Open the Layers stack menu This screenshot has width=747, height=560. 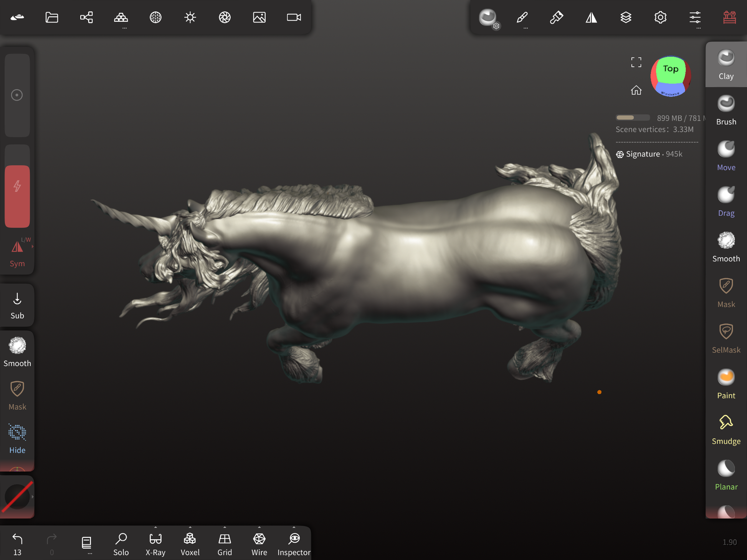[626, 17]
